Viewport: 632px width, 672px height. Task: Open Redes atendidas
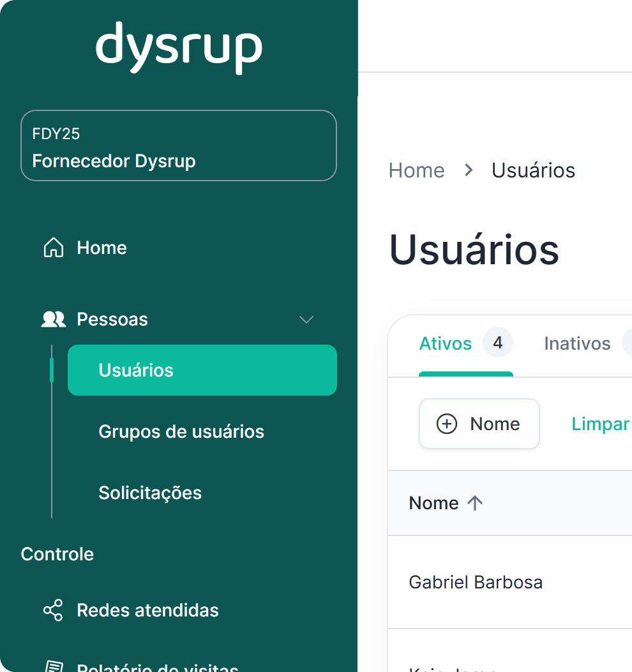click(147, 610)
